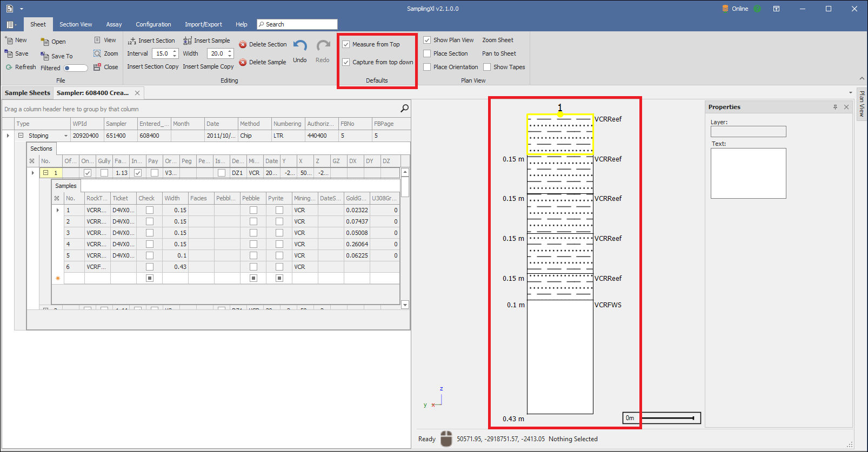Open the Stoping Type dropdown arrow
Viewport: 868px width, 452px height.
(x=66, y=136)
